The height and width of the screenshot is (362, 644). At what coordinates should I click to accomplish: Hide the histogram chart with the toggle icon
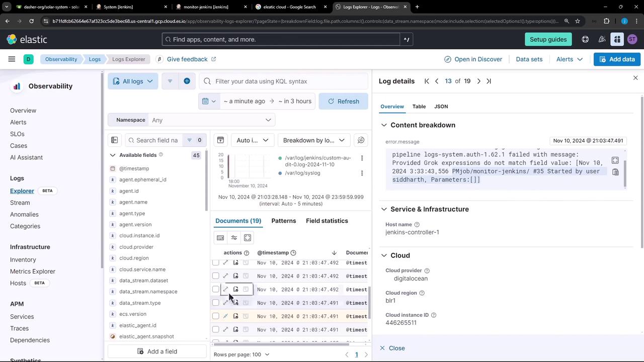[220, 140]
